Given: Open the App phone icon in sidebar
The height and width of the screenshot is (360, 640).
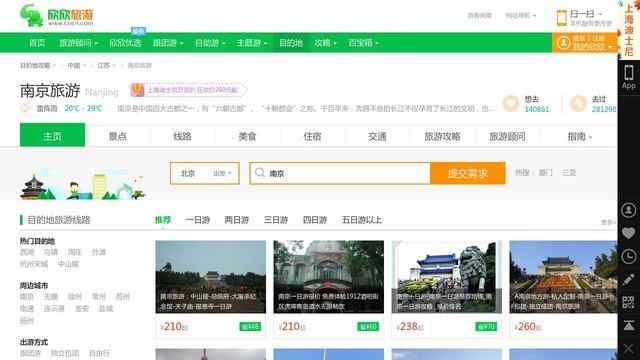Looking at the screenshot, I should click(629, 77).
